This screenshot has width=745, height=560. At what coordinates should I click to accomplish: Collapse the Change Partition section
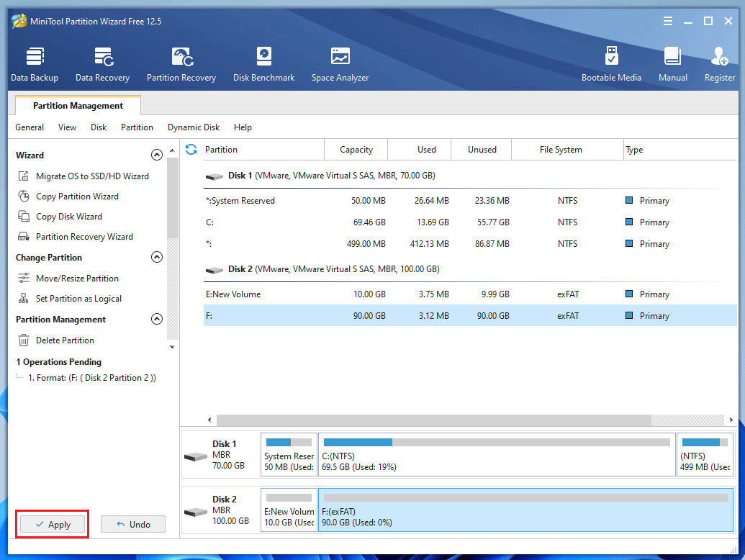click(157, 257)
